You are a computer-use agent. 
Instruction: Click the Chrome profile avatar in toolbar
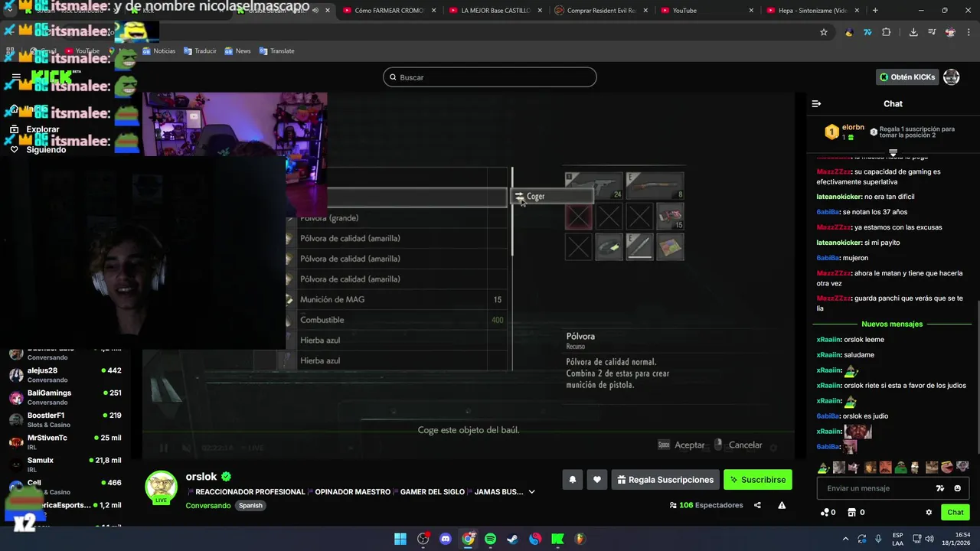(950, 32)
